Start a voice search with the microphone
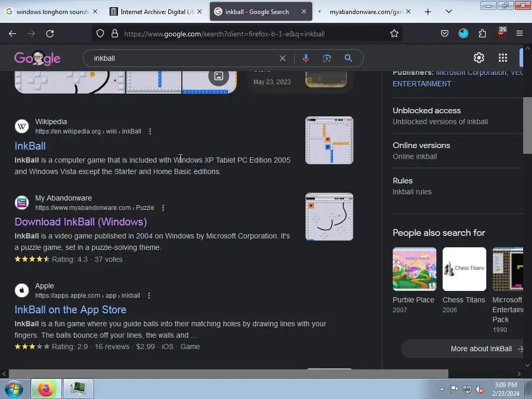532x399 pixels. [305, 58]
